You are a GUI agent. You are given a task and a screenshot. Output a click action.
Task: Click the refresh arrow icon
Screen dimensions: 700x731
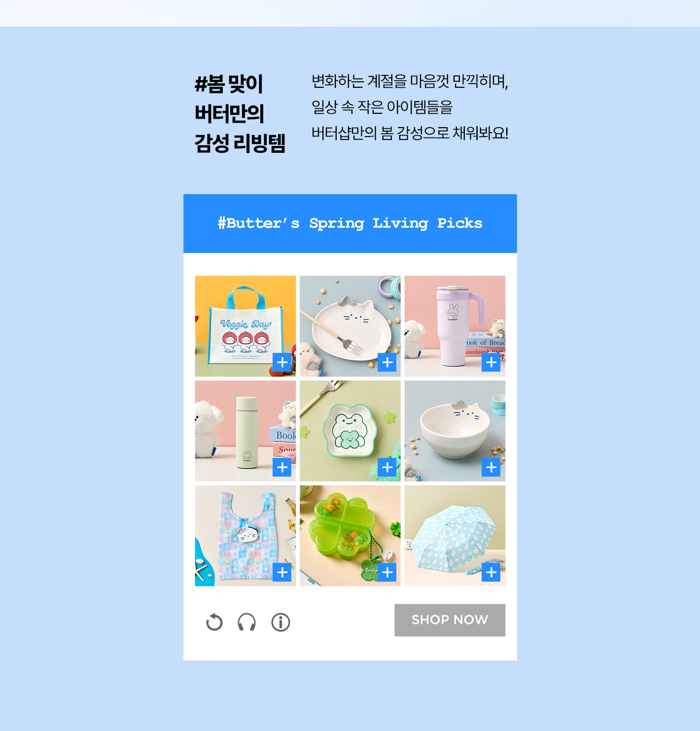click(214, 622)
